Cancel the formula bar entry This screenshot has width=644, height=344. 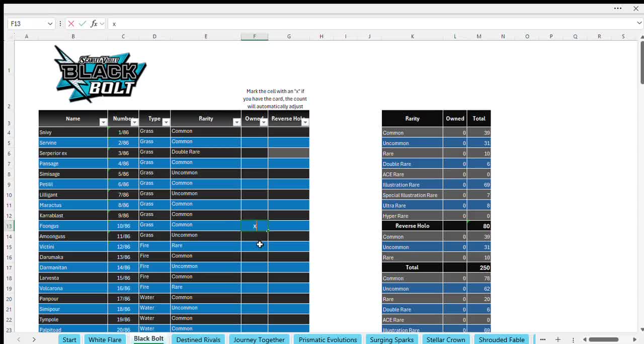tap(71, 24)
